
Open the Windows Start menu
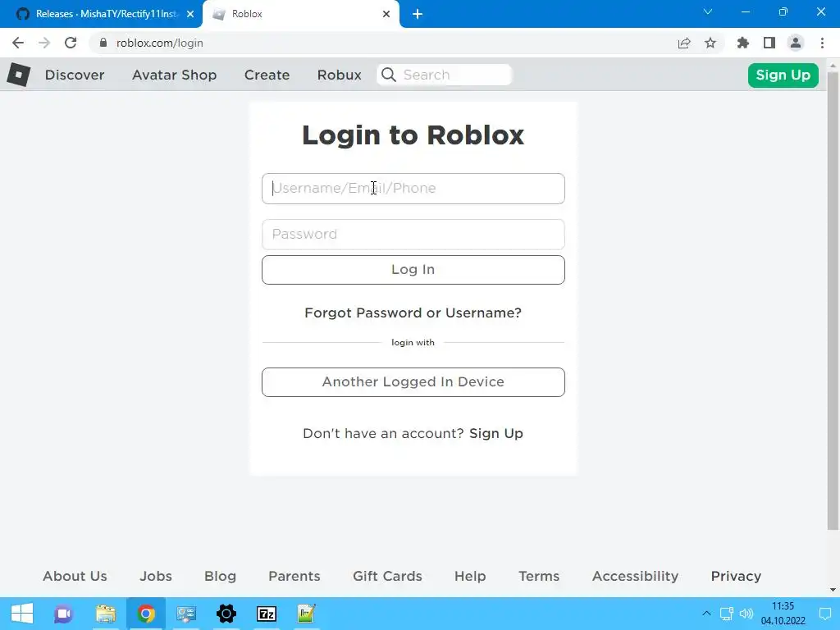click(22, 614)
